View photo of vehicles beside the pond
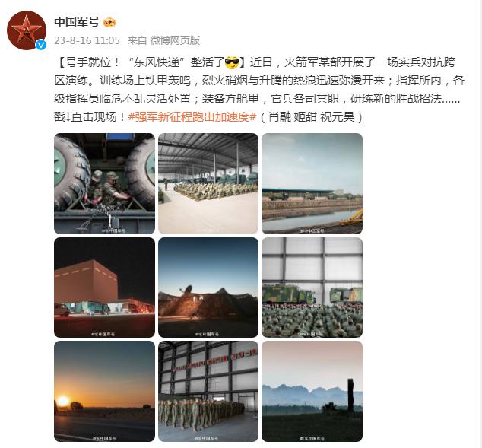 click(x=312, y=183)
